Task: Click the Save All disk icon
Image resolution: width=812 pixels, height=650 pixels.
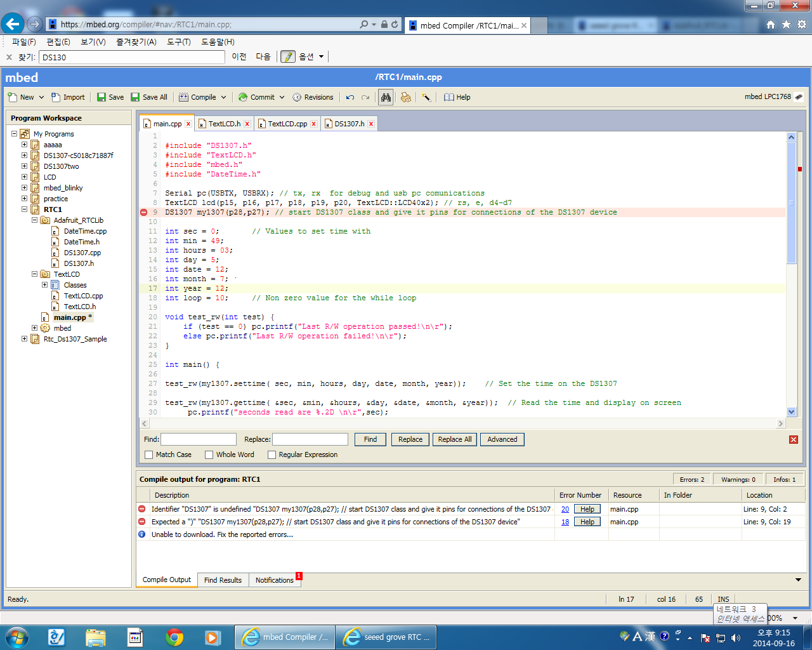Action: pos(135,97)
